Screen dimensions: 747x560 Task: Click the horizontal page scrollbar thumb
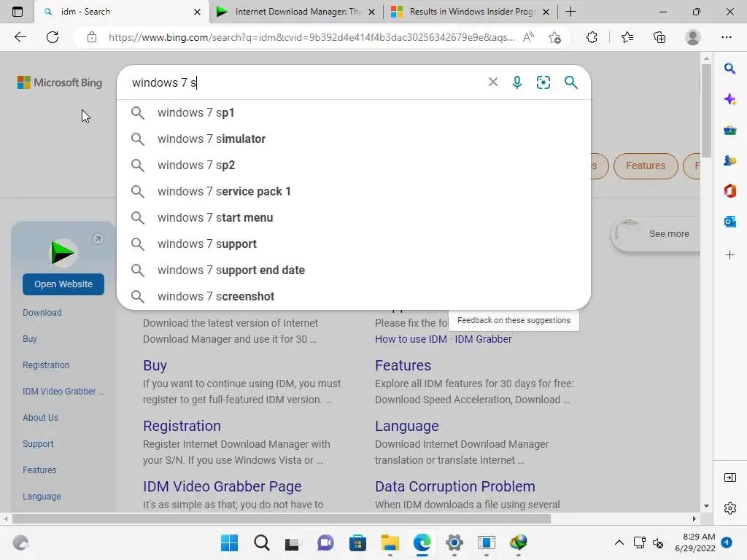point(281,518)
